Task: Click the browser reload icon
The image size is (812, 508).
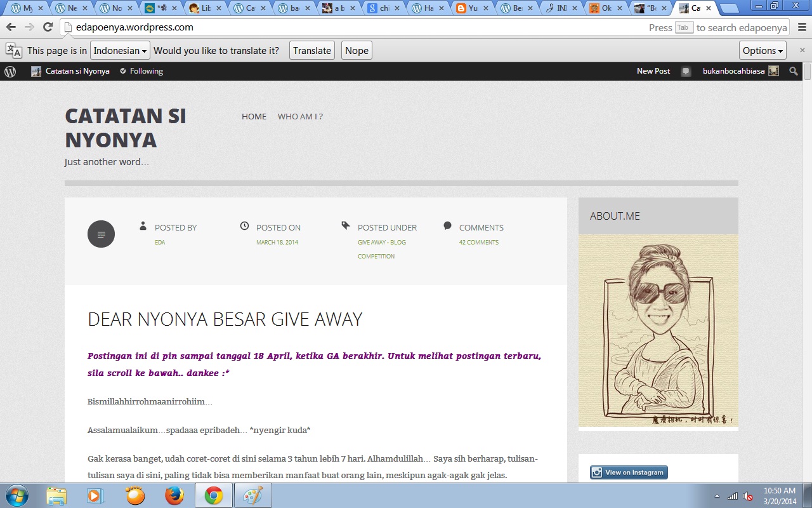Action: point(48,27)
